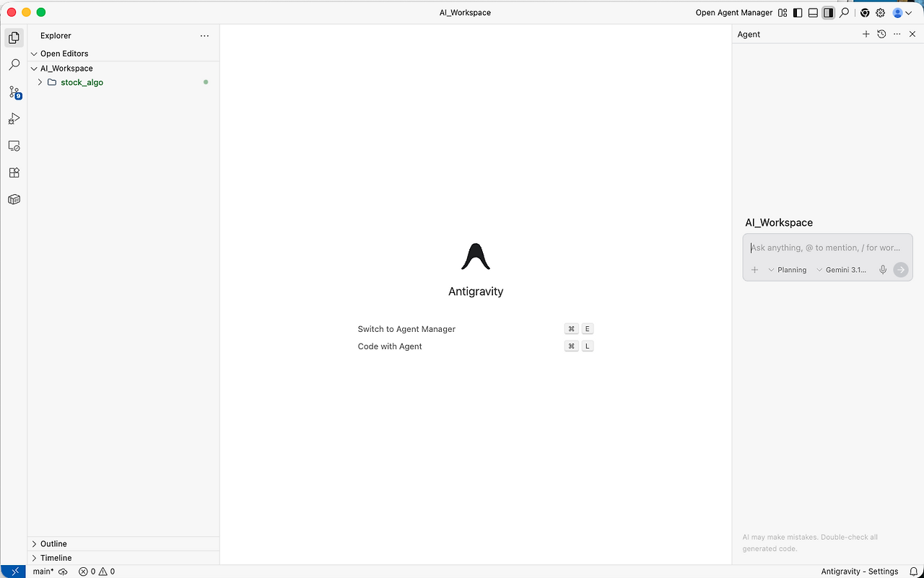Click the cube icon in activity bar
The height and width of the screenshot is (578, 924).
pyautogui.click(x=14, y=199)
